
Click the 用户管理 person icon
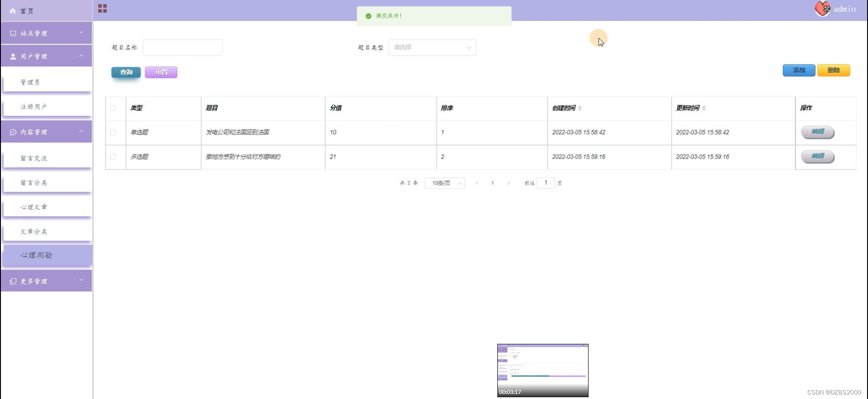point(13,56)
